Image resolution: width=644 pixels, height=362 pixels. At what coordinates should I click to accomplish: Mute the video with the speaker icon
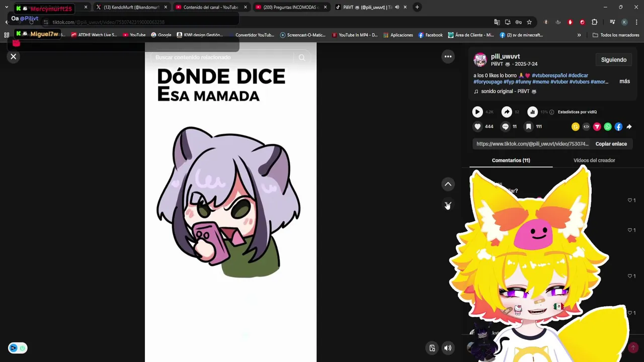coord(448,348)
